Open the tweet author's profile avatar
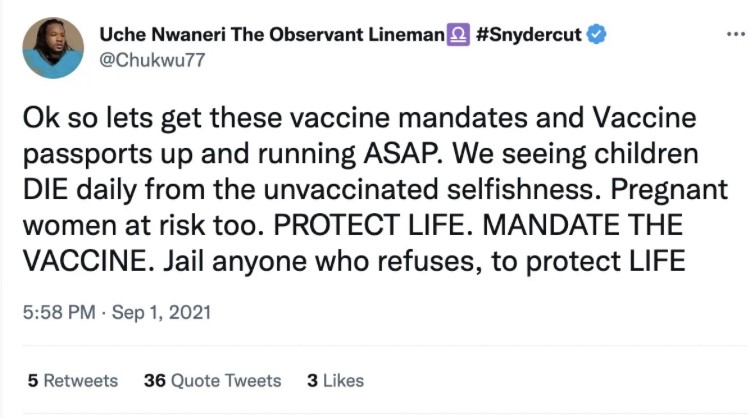The height and width of the screenshot is (420, 752). coord(53,46)
